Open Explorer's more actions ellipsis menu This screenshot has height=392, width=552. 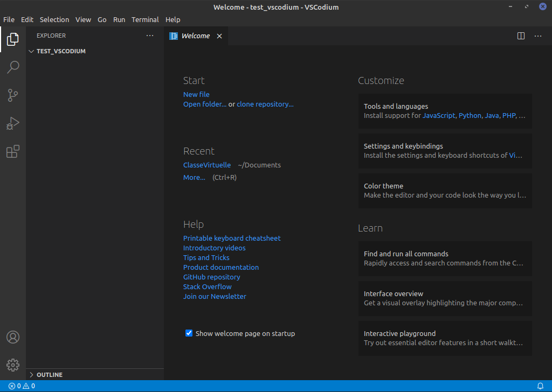coord(150,36)
